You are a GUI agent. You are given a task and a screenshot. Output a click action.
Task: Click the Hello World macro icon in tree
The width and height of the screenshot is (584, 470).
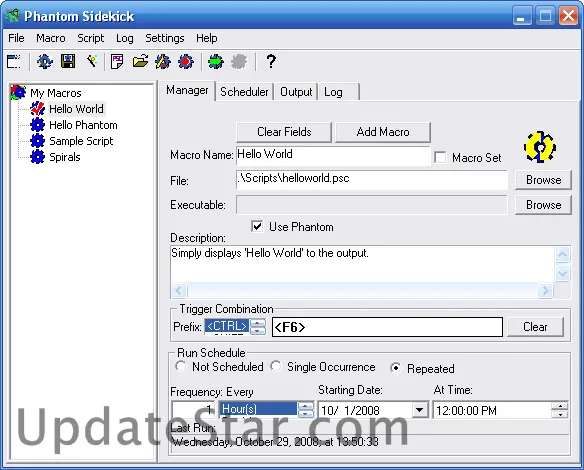tap(38, 109)
